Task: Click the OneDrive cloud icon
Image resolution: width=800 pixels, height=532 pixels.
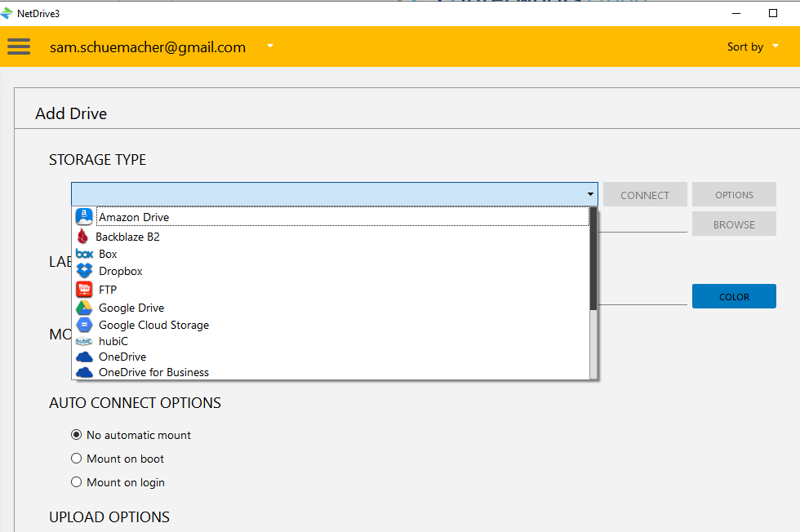Action: 84,357
